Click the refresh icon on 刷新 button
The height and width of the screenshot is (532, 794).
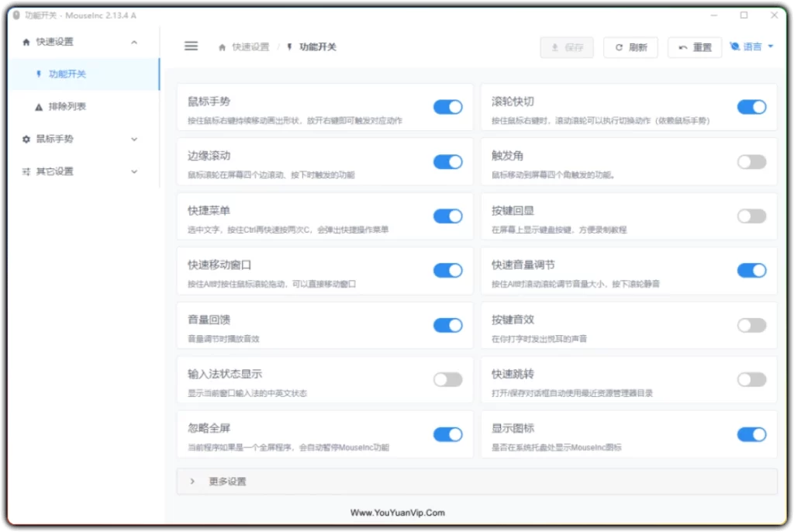point(618,46)
